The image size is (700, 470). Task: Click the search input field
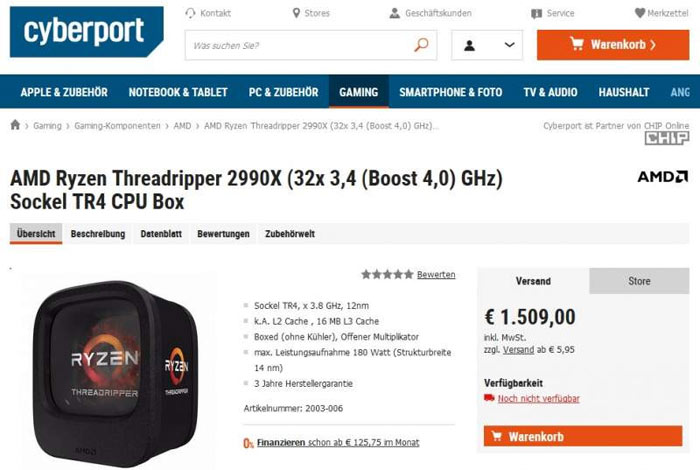(299, 45)
